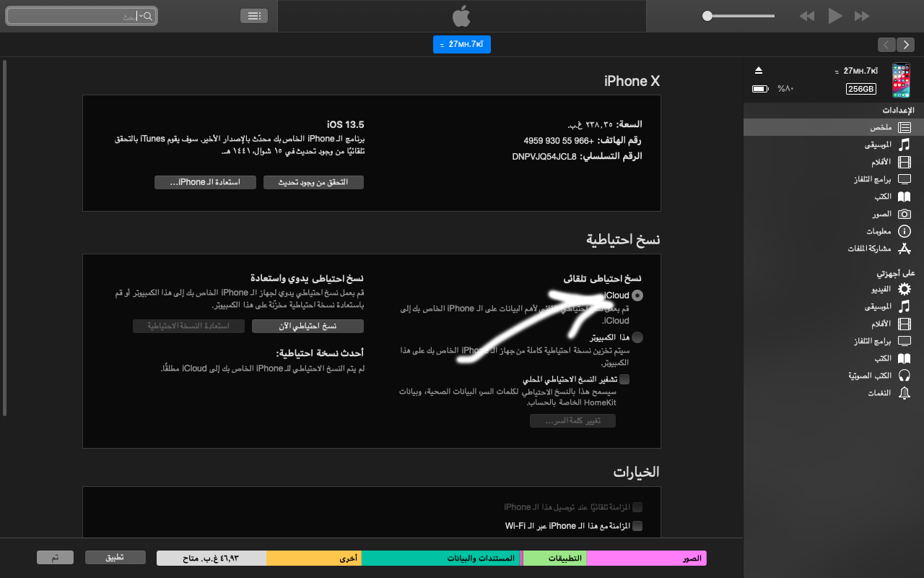The height and width of the screenshot is (578, 924).
Task: Click the yellow Other storage segment
Action: coord(314,558)
